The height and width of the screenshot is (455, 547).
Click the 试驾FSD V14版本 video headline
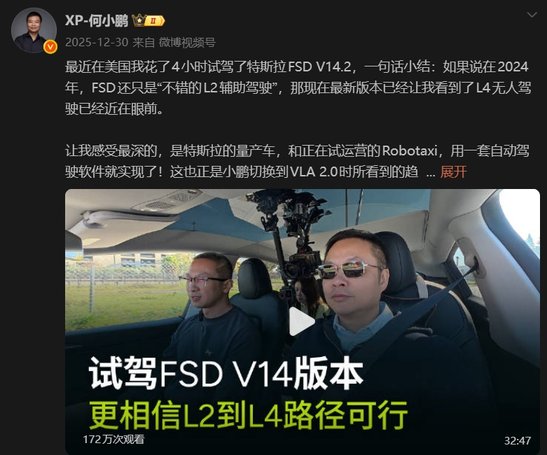coord(226,374)
